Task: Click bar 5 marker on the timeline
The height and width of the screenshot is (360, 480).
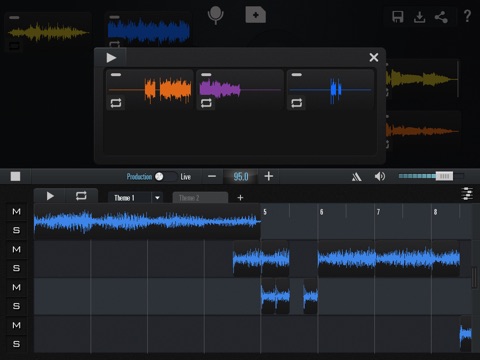Action: (265, 212)
